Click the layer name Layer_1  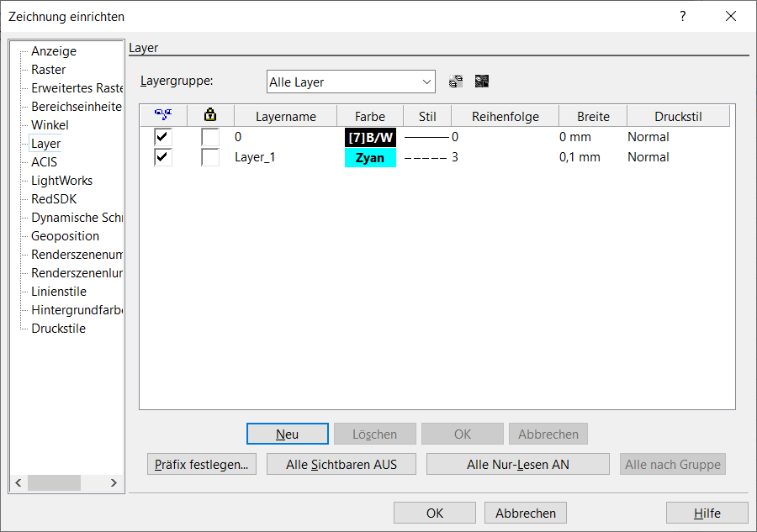[255, 157]
